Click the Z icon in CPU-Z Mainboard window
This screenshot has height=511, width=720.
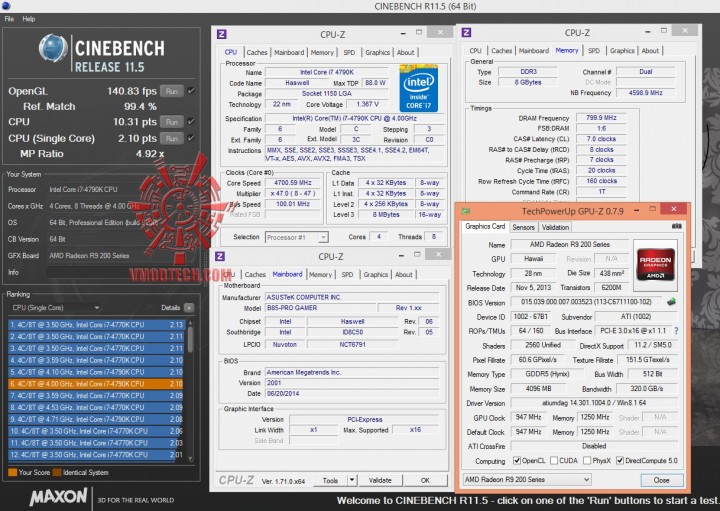tap(220, 256)
